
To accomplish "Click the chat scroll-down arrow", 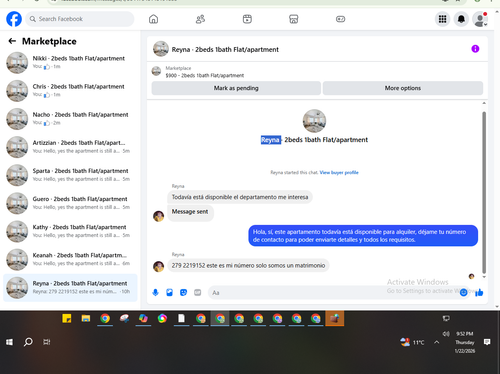I will [484, 277].
